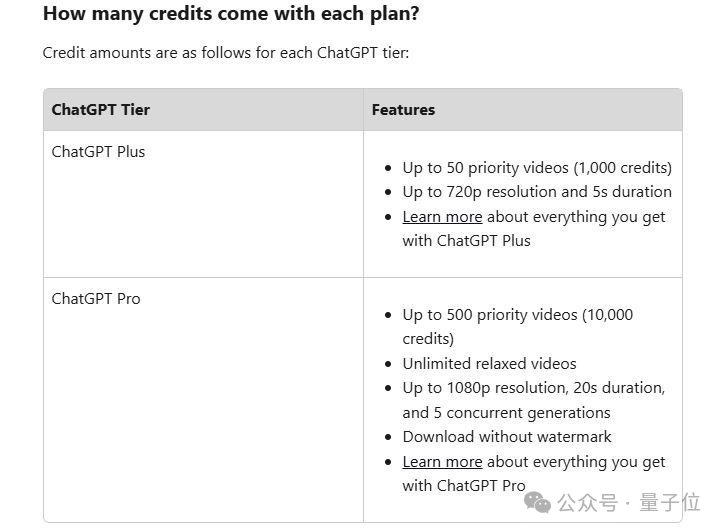Open Learn more link for ChatGPT Pro
Viewport: 724px width, 532px height.
point(442,461)
